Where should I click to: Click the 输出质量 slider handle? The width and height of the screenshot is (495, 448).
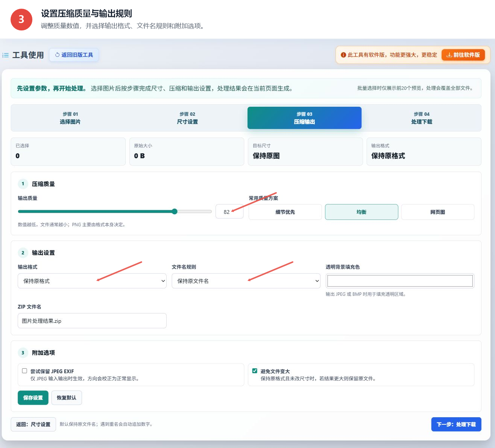click(175, 212)
